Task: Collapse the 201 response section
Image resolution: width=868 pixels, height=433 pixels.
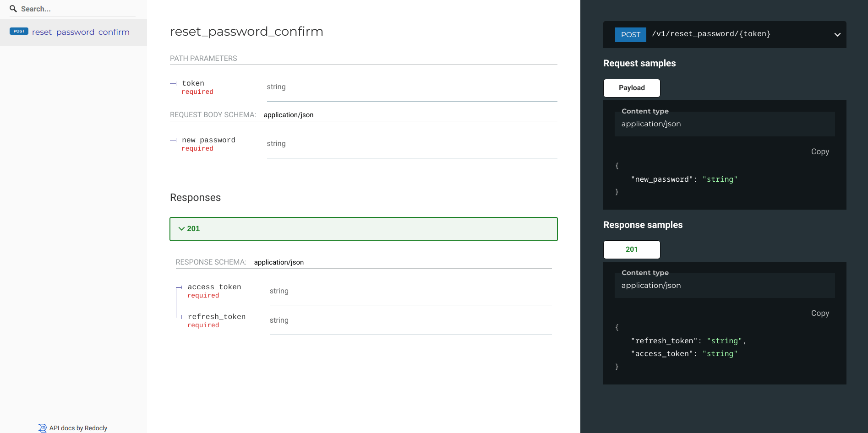Action: coord(181,228)
